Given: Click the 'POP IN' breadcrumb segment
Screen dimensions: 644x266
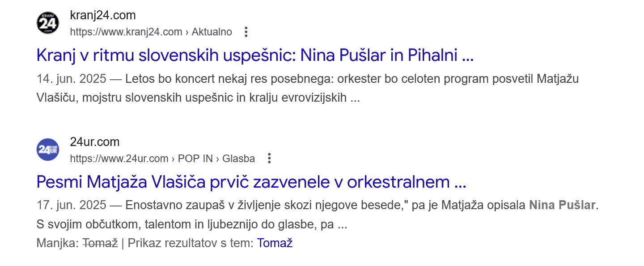Looking at the screenshot, I should tap(195, 158).
